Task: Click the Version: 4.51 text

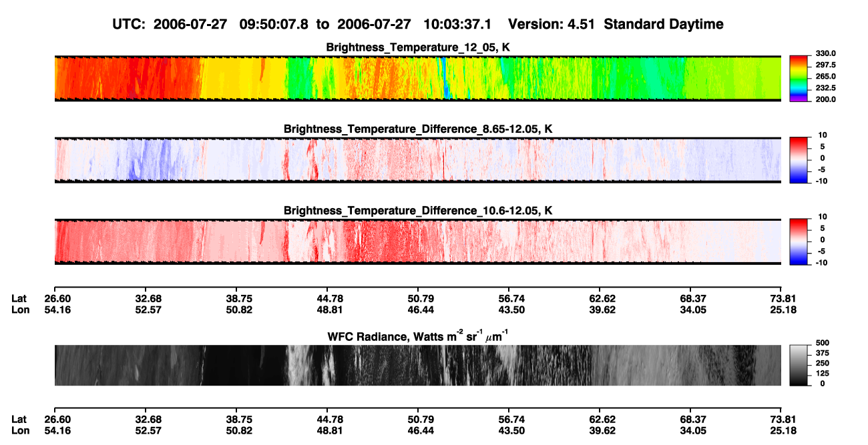Action: (x=553, y=25)
